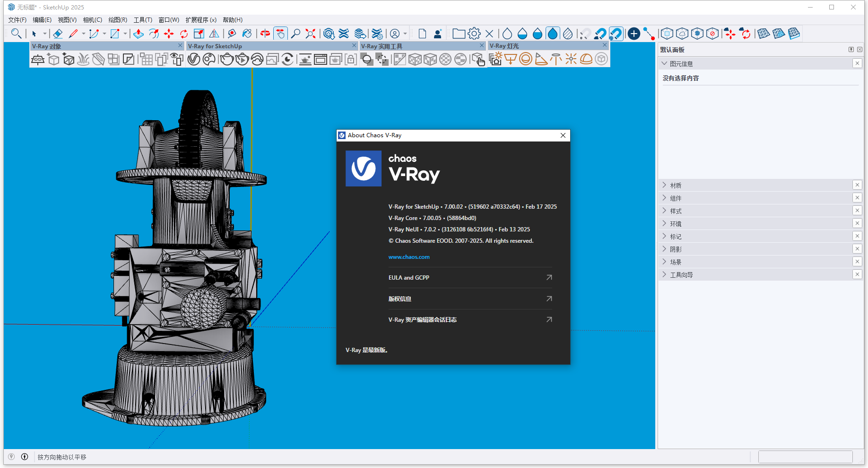Enable the hatched droplet style

(568, 34)
